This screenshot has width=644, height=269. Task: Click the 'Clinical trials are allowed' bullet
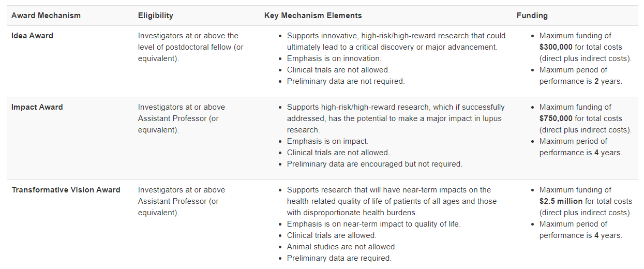pos(332,235)
